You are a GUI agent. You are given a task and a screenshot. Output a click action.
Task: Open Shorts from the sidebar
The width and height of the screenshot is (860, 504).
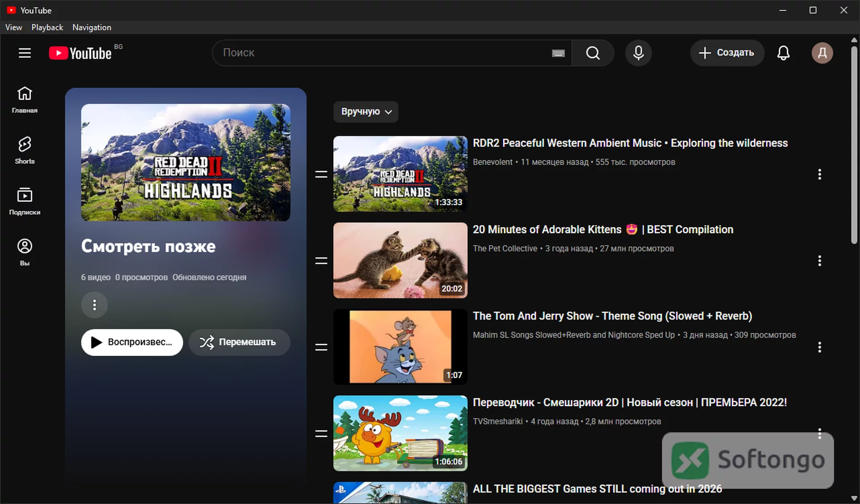[25, 151]
